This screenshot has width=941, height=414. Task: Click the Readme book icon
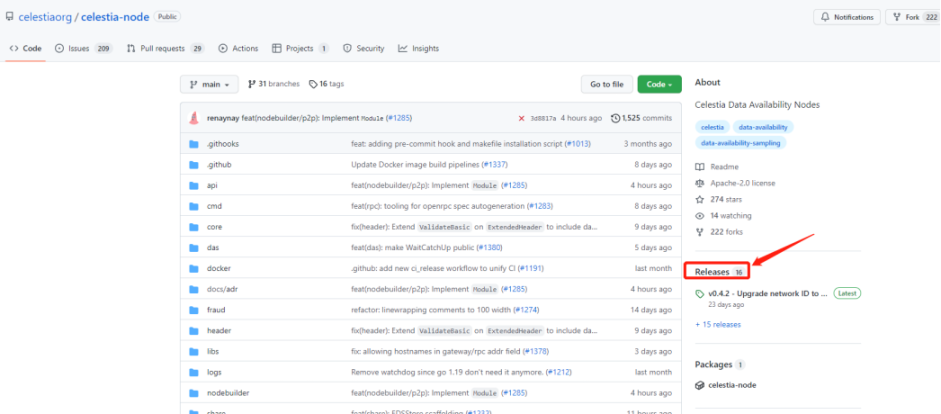[701, 167]
